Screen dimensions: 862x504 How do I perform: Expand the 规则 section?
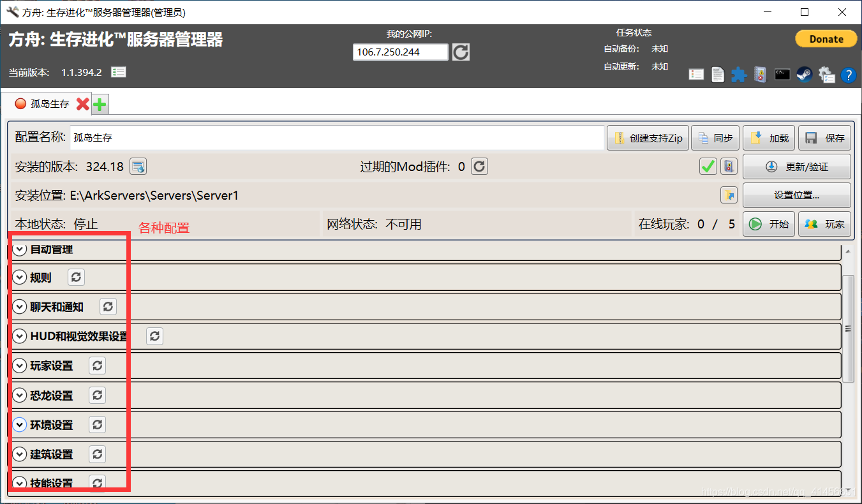point(20,278)
